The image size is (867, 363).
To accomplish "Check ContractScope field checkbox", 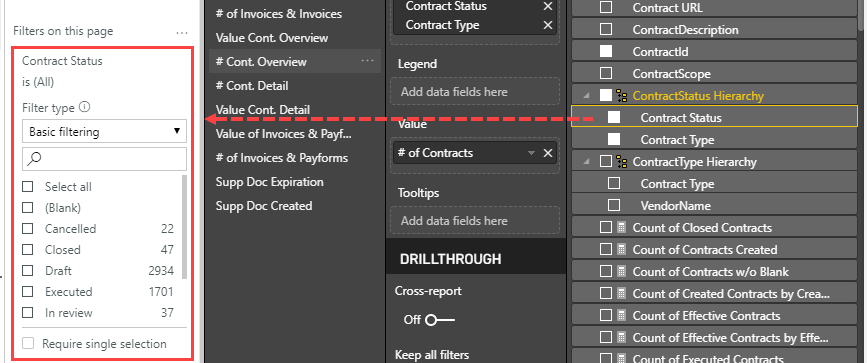I will click(606, 73).
